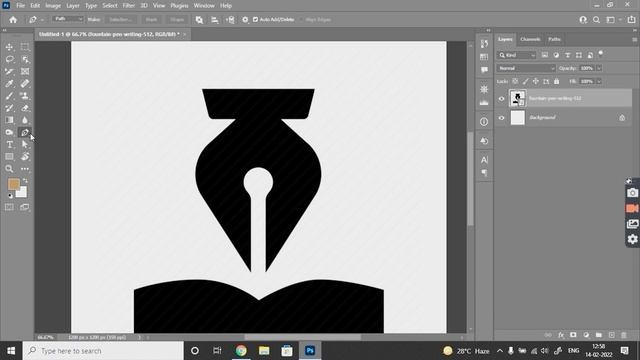The width and height of the screenshot is (640, 360).
Task: Add a layer mask from Layers footer
Action: point(573,335)
